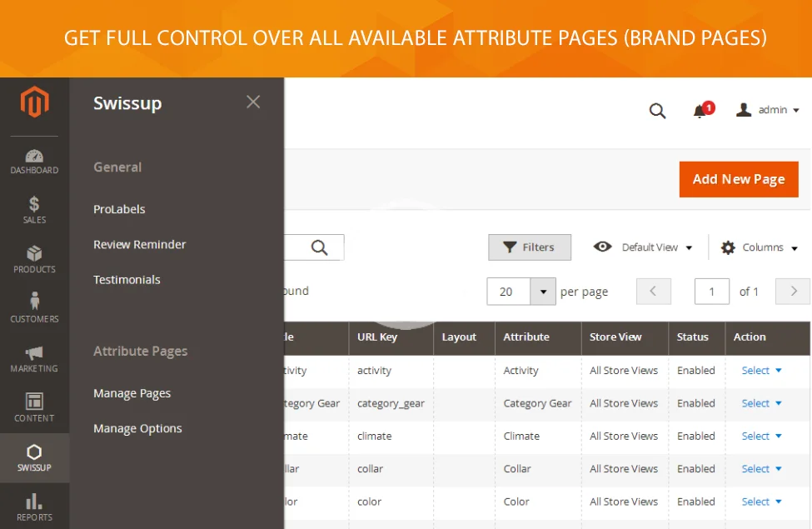This screenshot has height=529, width=812.
Task: Click the magnifier search icon in header
Action: point(657,111)
